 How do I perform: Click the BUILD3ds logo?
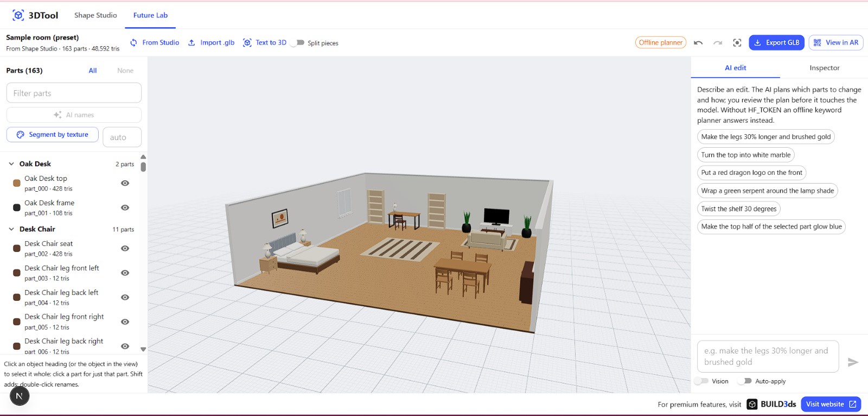[x=771, y=404]
